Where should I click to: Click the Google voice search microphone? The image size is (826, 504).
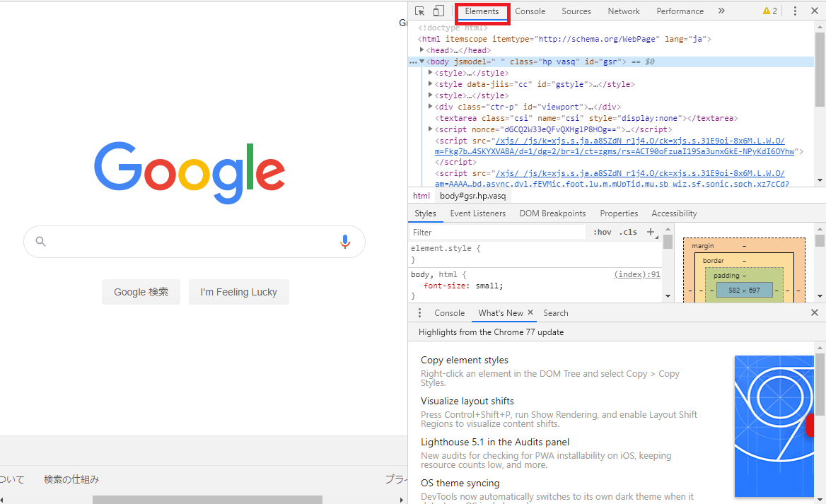[345, 242]
